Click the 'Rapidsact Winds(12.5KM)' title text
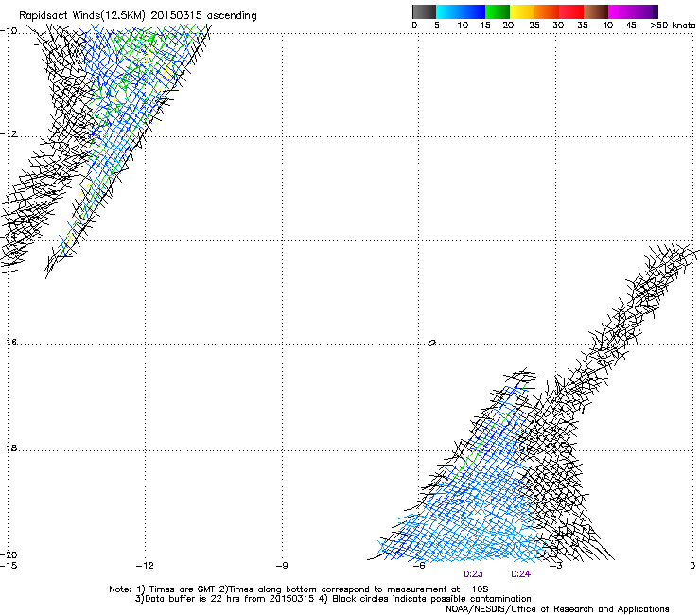The width and height of the screenshot is (700, 615). click(82, 16)
